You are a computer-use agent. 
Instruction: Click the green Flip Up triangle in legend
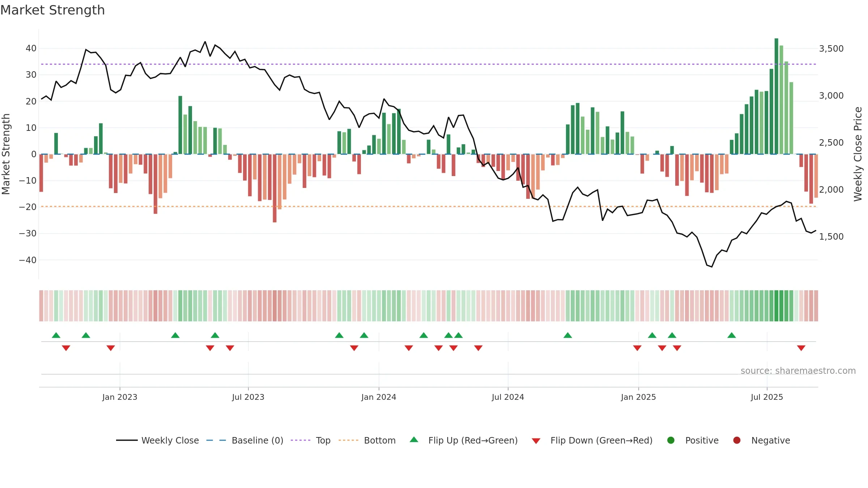414,440
